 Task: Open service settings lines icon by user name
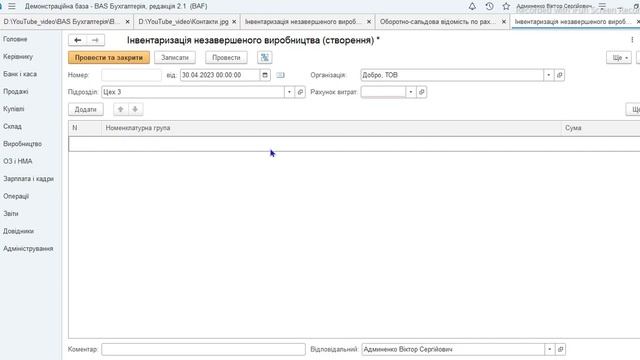click(602, 6)
